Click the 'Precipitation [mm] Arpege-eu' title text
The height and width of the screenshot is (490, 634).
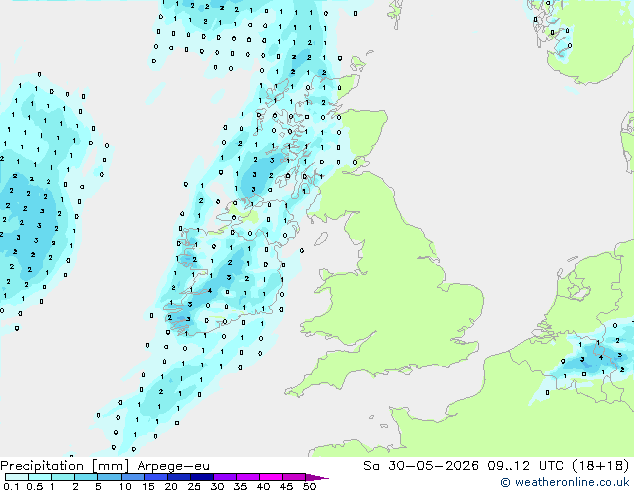[105, 466]
